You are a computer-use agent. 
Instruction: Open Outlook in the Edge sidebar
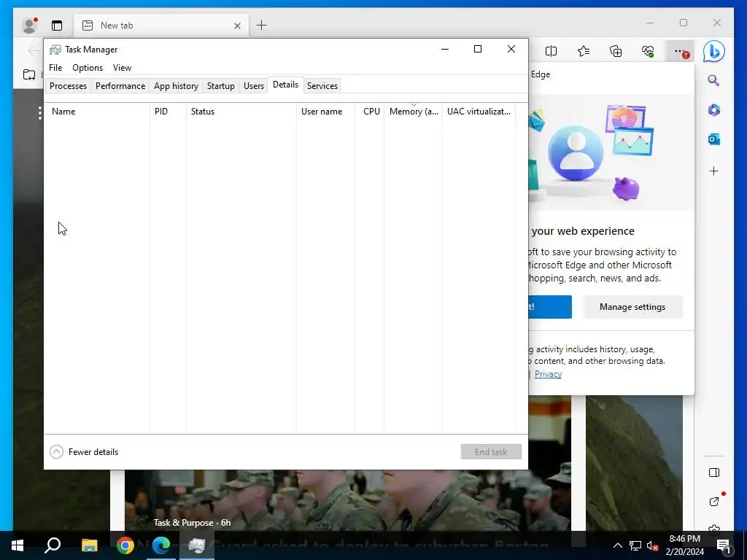[713, 139]
